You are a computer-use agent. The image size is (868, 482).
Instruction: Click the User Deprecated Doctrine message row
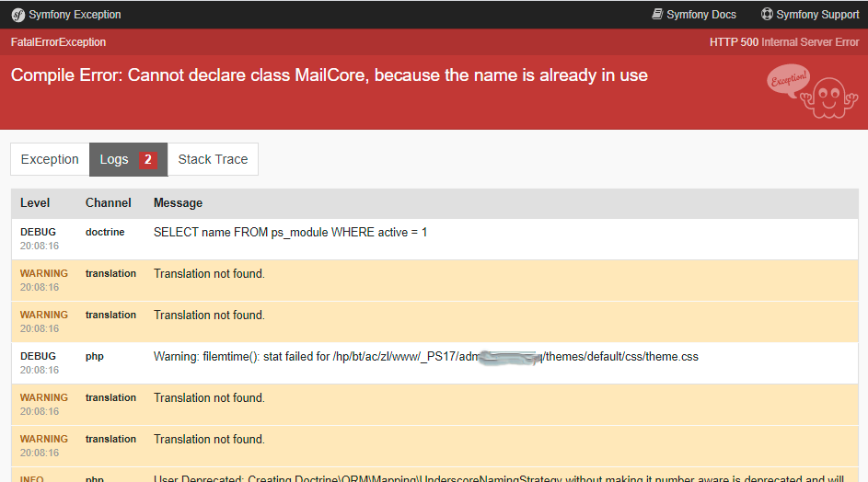tap(434, 476)
